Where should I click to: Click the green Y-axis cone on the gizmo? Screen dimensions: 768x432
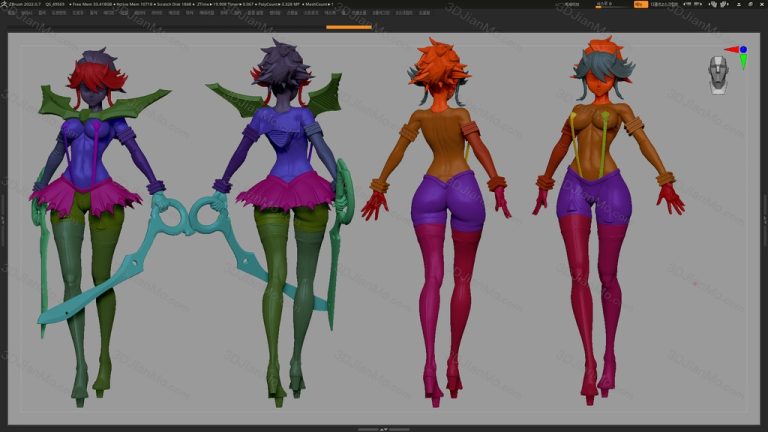tap(743, 63)
